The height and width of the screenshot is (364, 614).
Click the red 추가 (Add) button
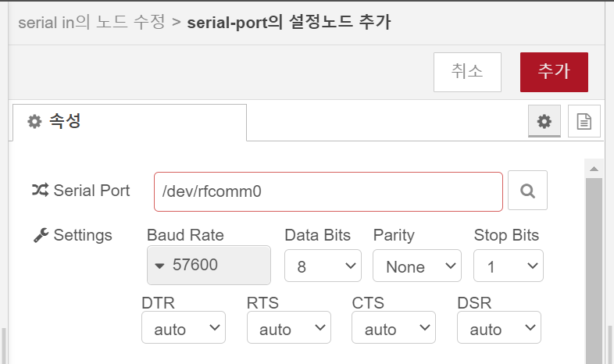click(x=554, y=72)
